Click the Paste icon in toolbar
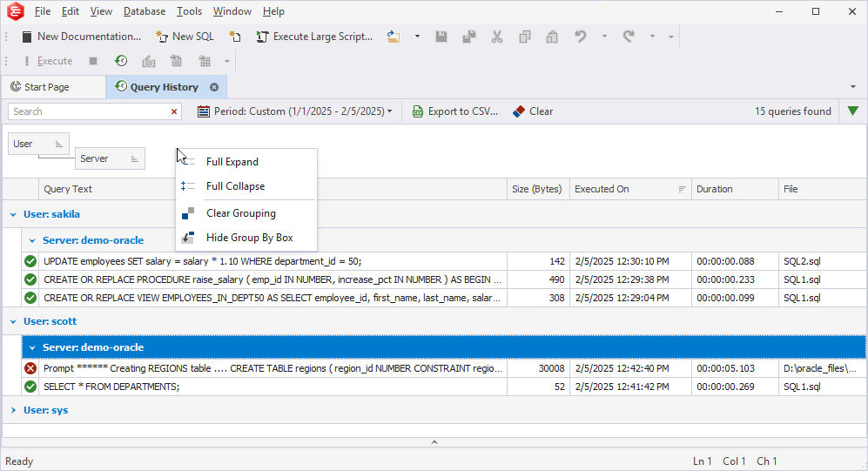 (x=552, y=37)
